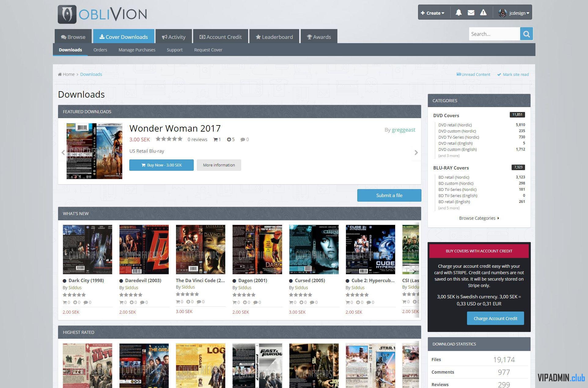Screen dimensions: 588x388
Task: Click Dagon purchases cart icon
Action: [234, 302]
